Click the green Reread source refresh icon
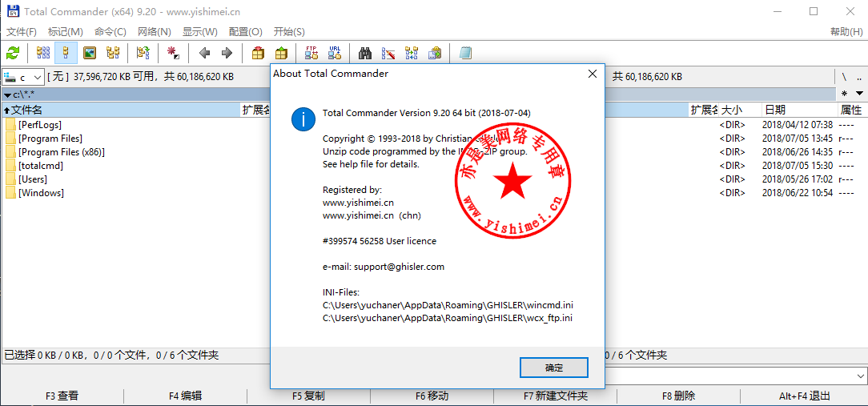The height and width of the screenshot is (406, 868). (13, 53)
